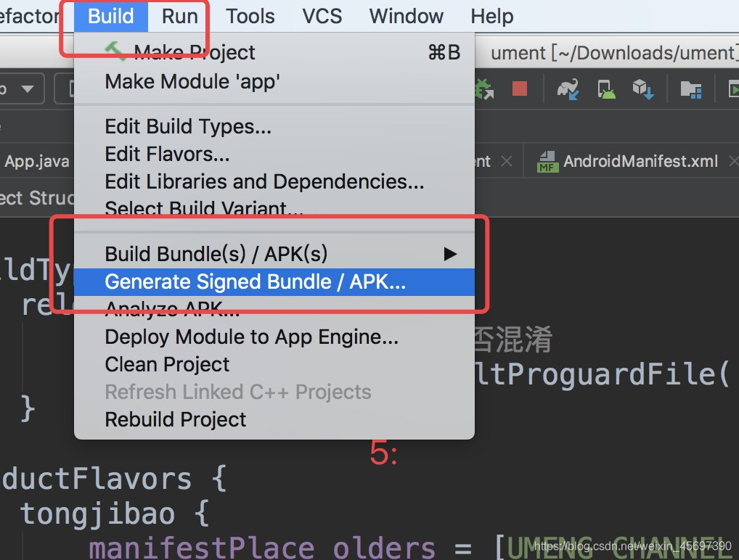Screen dimensions: 739x560
Task: Select the Select Build Variant... entry
Action: (x=274, y=207)
